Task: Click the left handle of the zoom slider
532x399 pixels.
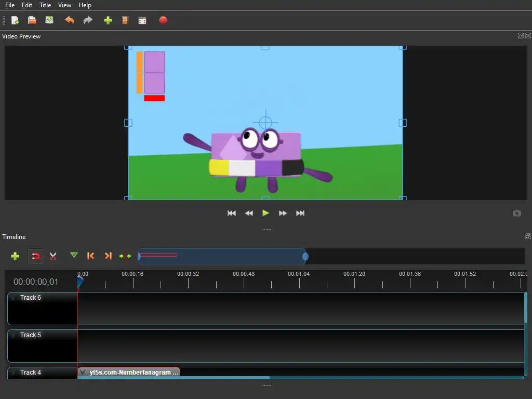Action: tap(139, 256)
